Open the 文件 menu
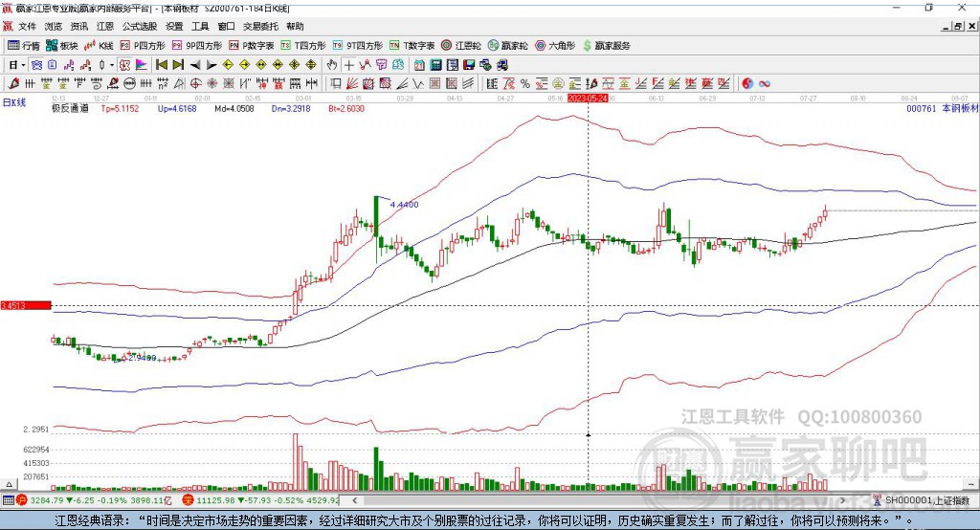 (x=27, y=26)
